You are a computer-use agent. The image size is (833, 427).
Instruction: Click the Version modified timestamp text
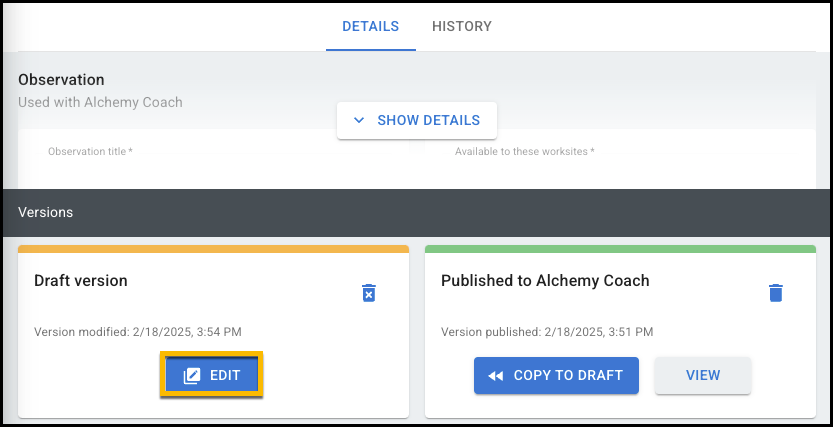pos(138,332)
